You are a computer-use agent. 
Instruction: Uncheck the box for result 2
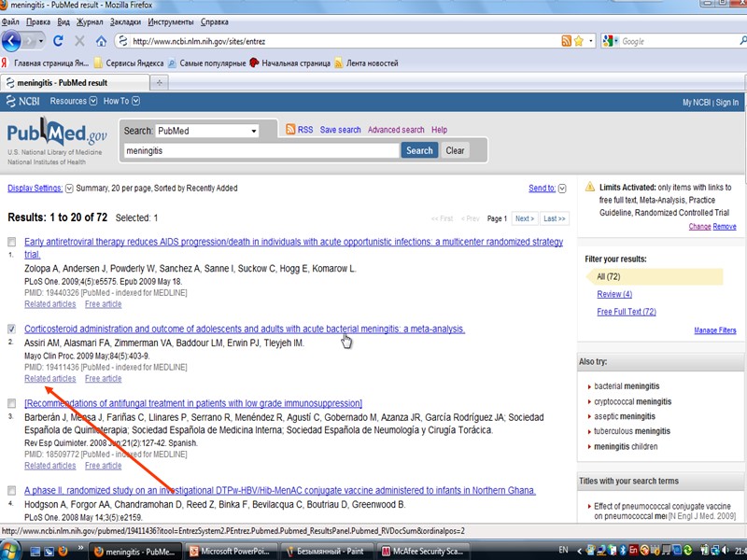click(11, 329)
